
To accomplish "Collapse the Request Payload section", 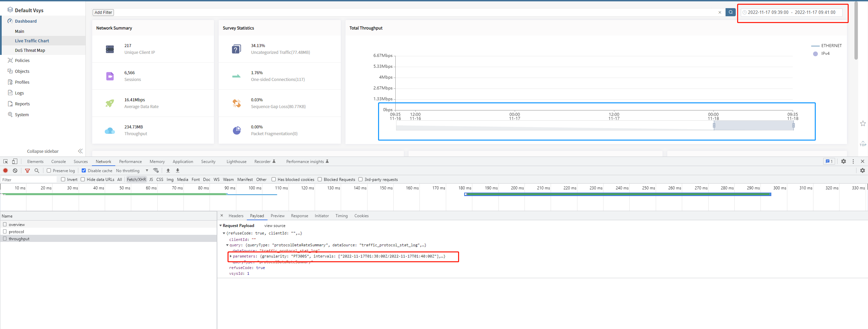I will click(221, 225).
